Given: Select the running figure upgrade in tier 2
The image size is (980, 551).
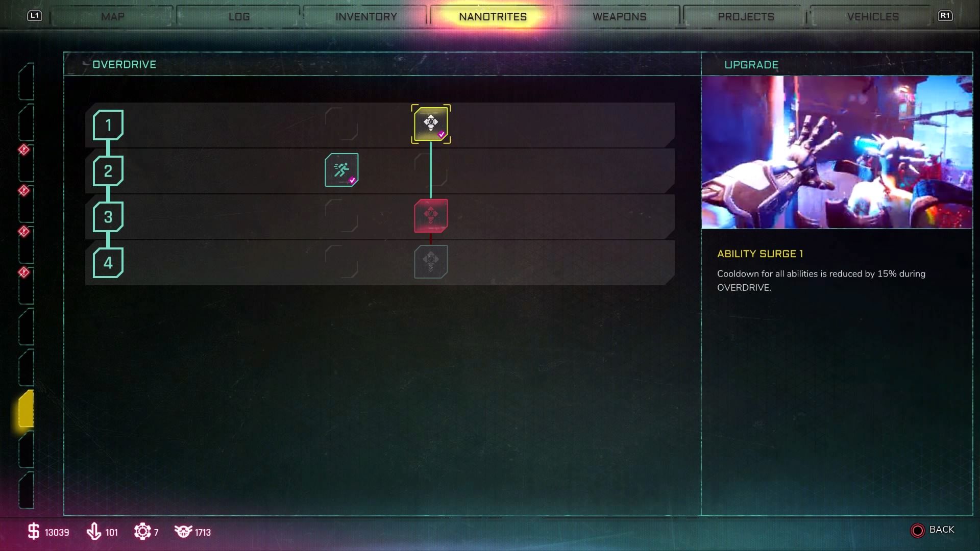Looking at the screenshot, I should (341, 170).
